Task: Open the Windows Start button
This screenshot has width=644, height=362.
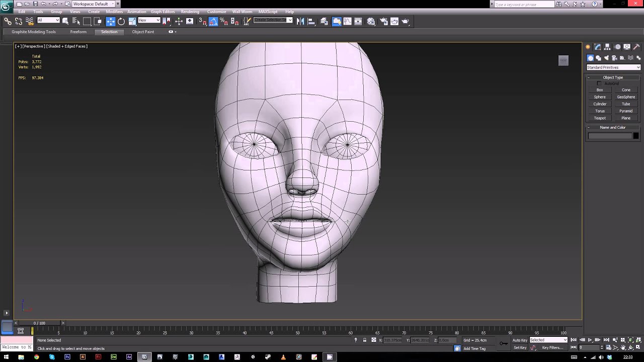Action: click(6, 357)
